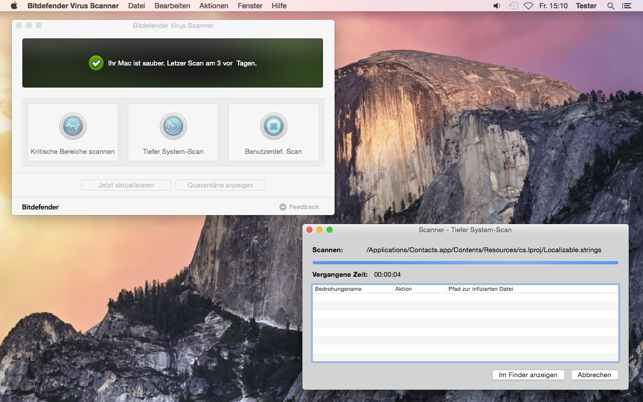Open the Bearbeiten menu
The height and width of the screenshot is (402, 643).
(x=172, y=6)
